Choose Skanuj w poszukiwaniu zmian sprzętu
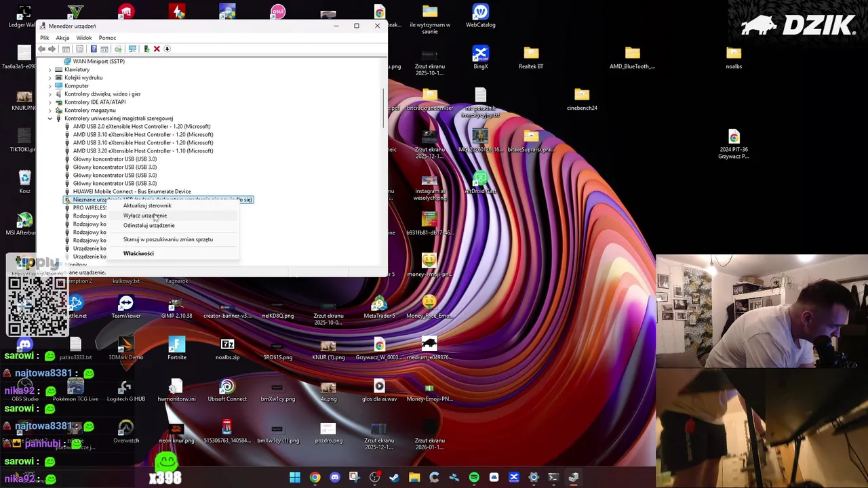Screen dimensions: 868x488 click(168, 239)
